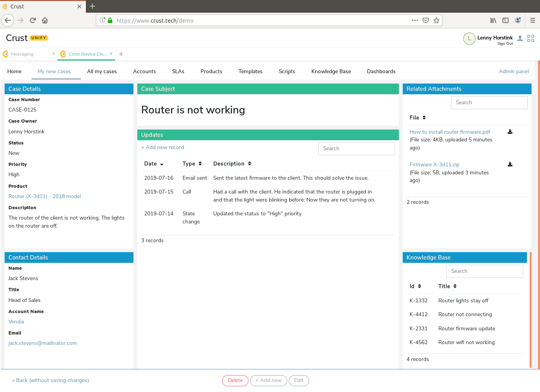540x392 pixels.
Task: Open browser home page icon
Action: point(45,20)
